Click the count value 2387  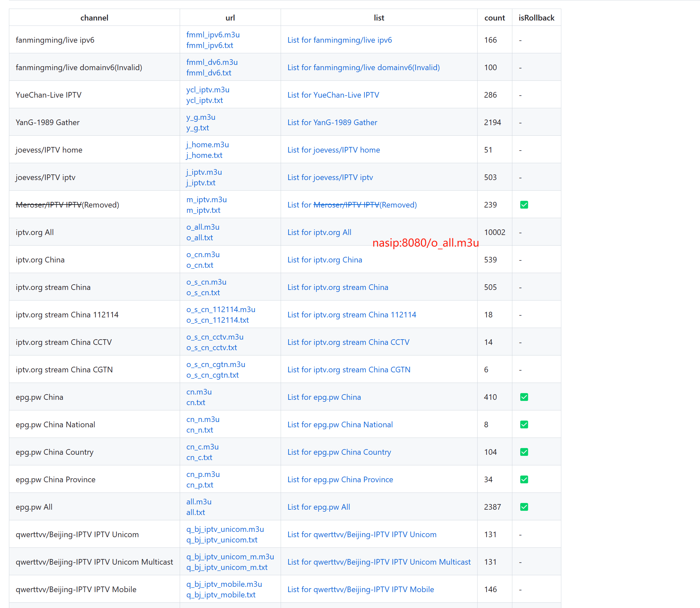point(492,507)
